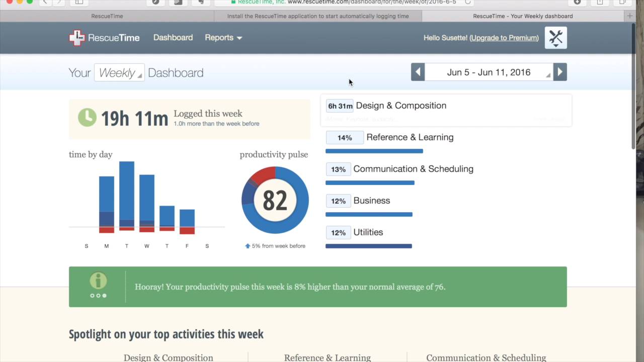Open the Dashboard nav item
Viewport: 644px width, 362px height.
click(x=173, y=38)
